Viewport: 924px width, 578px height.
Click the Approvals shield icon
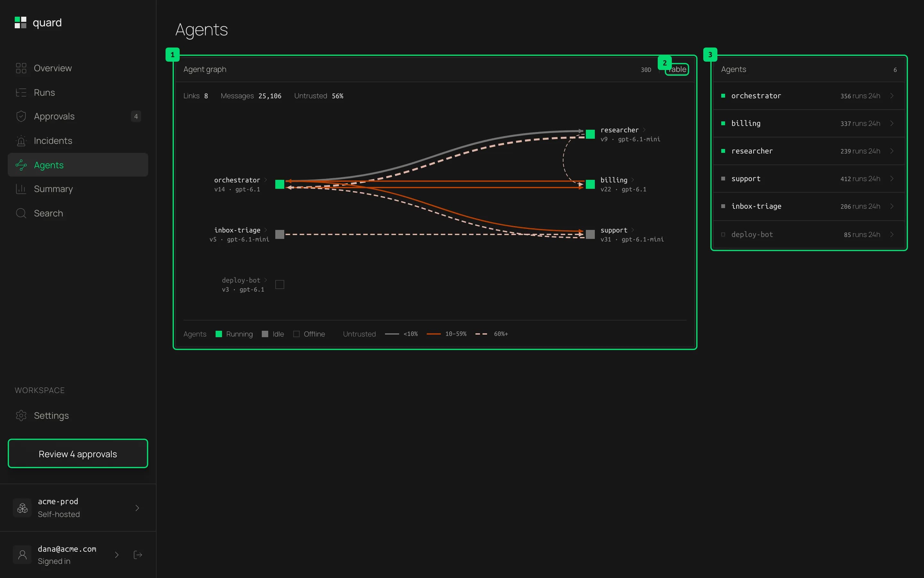click(x=21, y=116)
